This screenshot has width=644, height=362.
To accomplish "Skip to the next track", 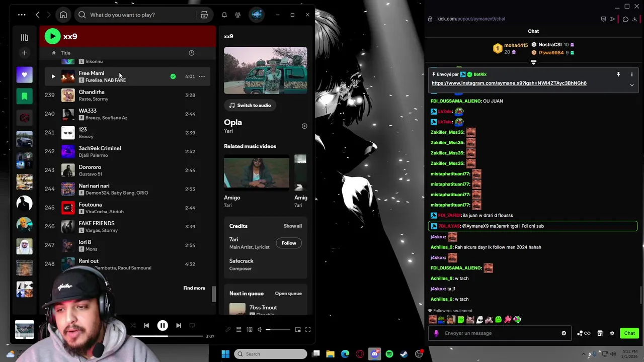I will coord(179,325).
